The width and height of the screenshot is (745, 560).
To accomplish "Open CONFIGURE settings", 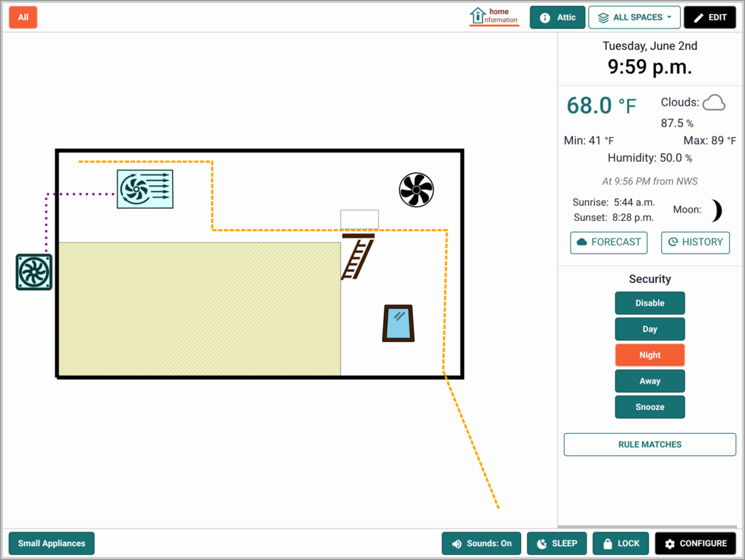I will 695,543.
